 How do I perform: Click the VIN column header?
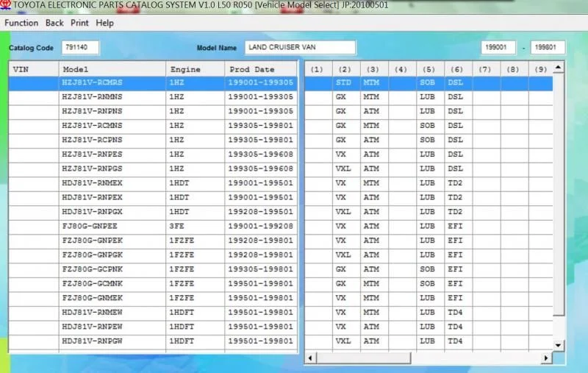point(34,69)
